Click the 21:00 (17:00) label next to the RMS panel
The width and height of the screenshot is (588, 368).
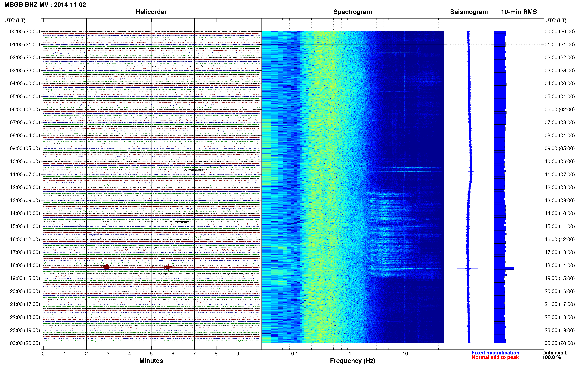tap(560, 304)
